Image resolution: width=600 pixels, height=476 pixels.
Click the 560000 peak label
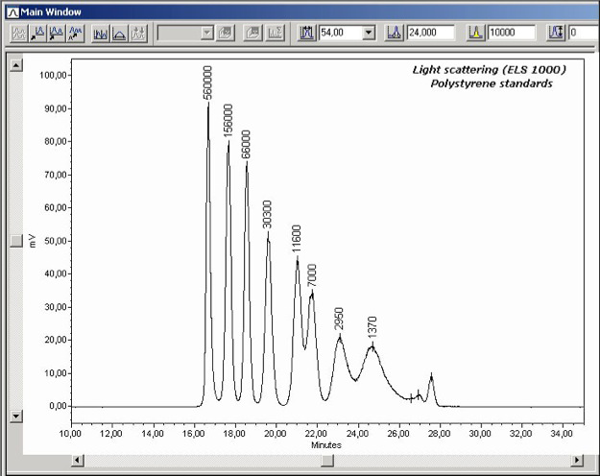click(207, 82)
